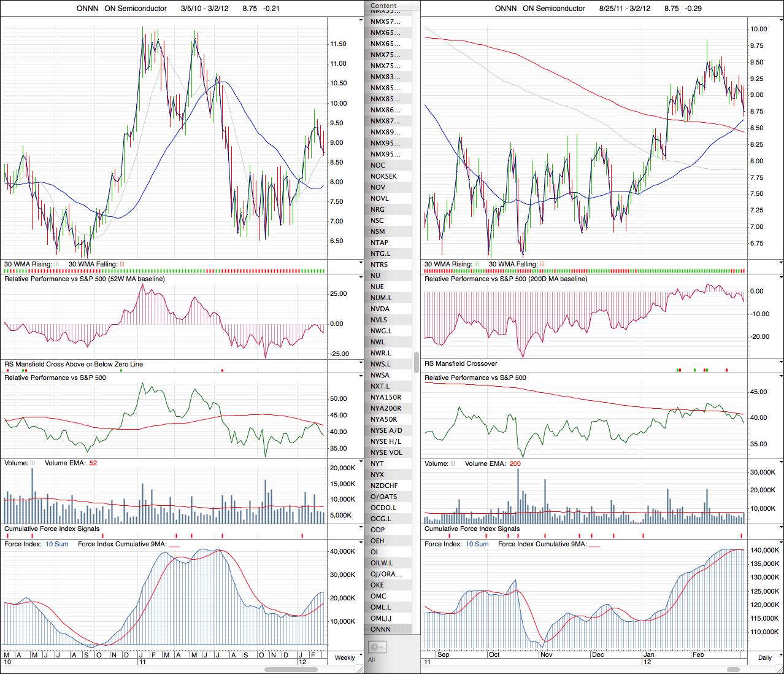
Task: Click the symbol list vertical scrollbar thumb
Action: [417, 361]
